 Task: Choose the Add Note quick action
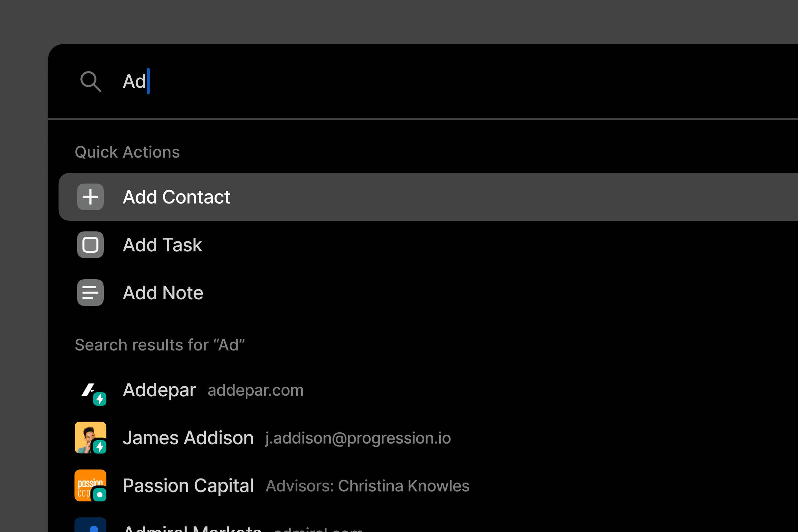tap(428, 293)
